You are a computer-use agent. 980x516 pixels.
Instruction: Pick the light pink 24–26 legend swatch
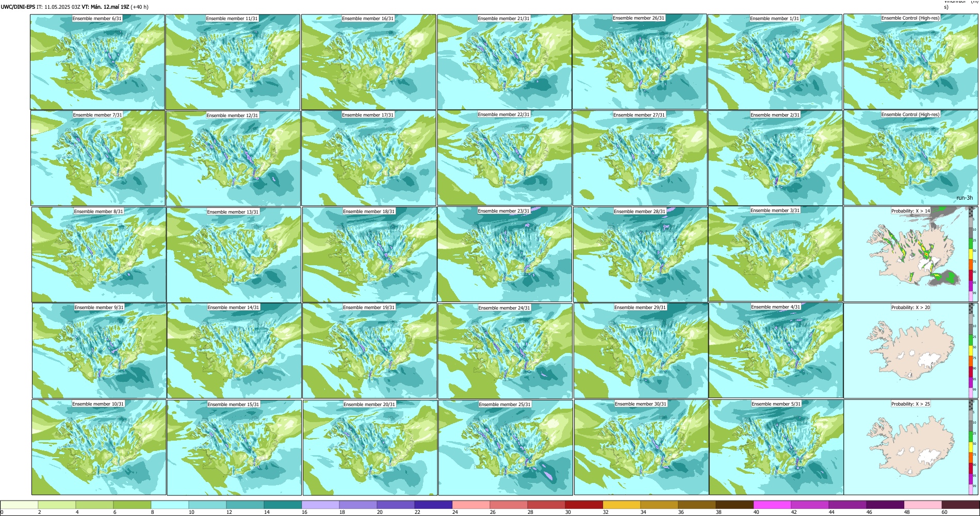point(471,505)
